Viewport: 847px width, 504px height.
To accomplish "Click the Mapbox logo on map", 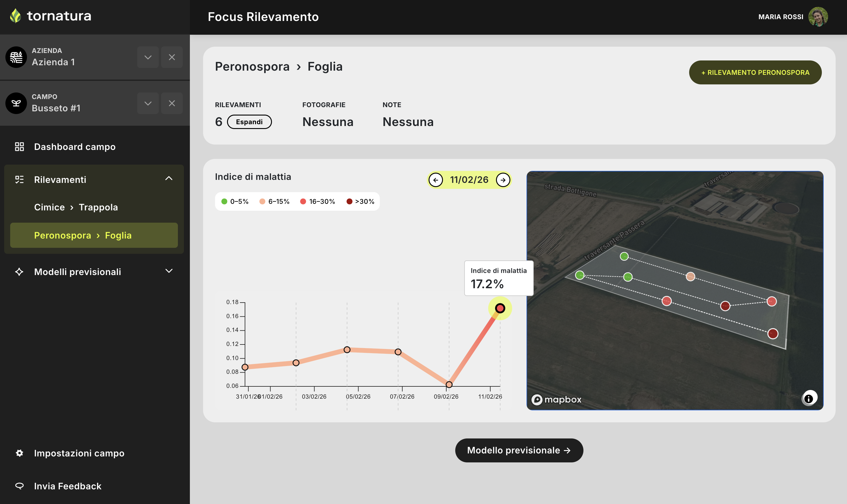I will pyautogui.click(x=556, y=399).
